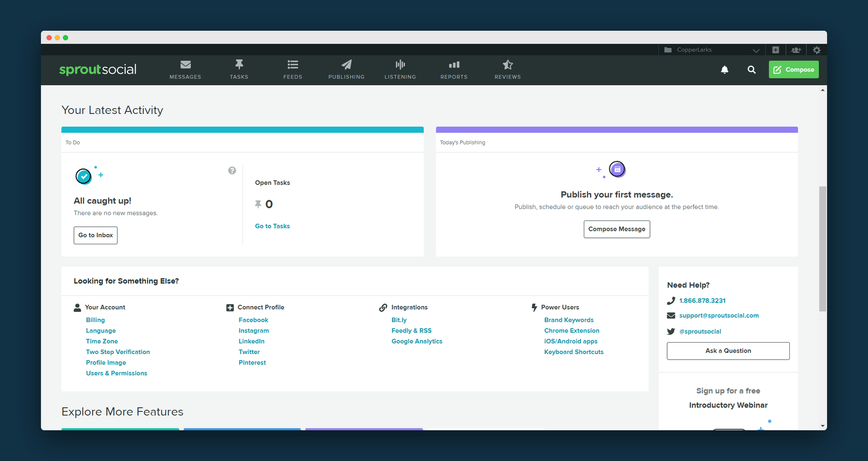Open the Time Zone link
The height and width of the screenshot is (461, 868).
tap(102, 342)
